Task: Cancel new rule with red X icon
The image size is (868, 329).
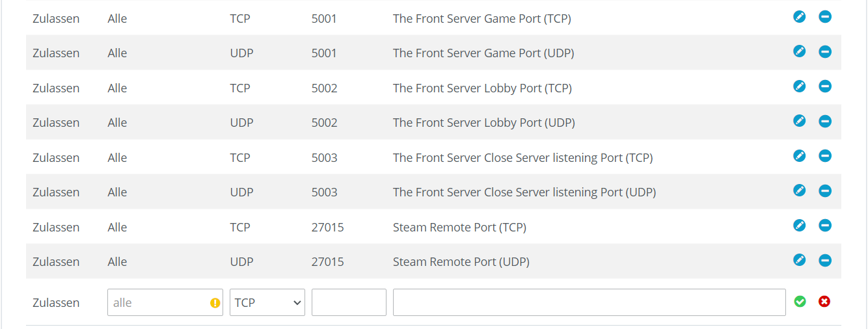Action: point(824,302)
